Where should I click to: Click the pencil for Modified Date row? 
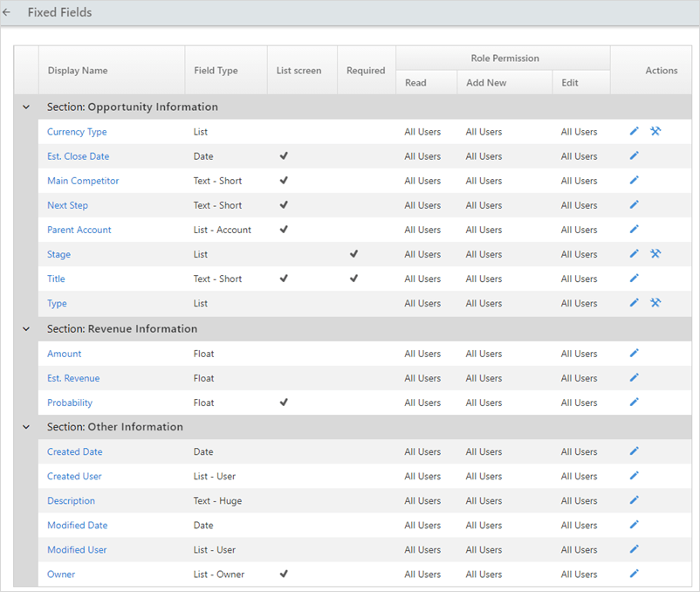[x=634, y=525]
